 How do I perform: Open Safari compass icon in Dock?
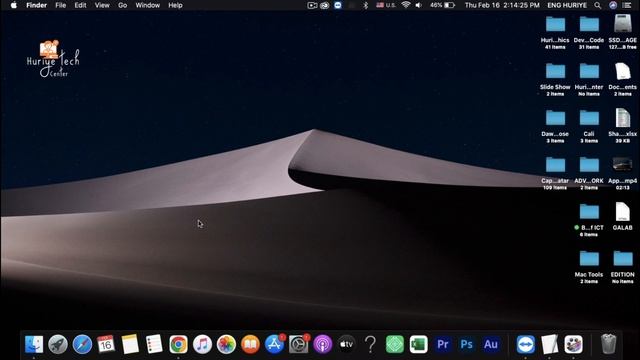(x=82, y=344)
